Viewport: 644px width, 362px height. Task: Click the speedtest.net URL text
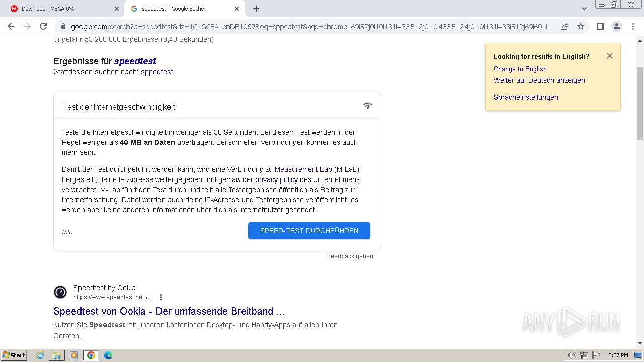(113, 297)
